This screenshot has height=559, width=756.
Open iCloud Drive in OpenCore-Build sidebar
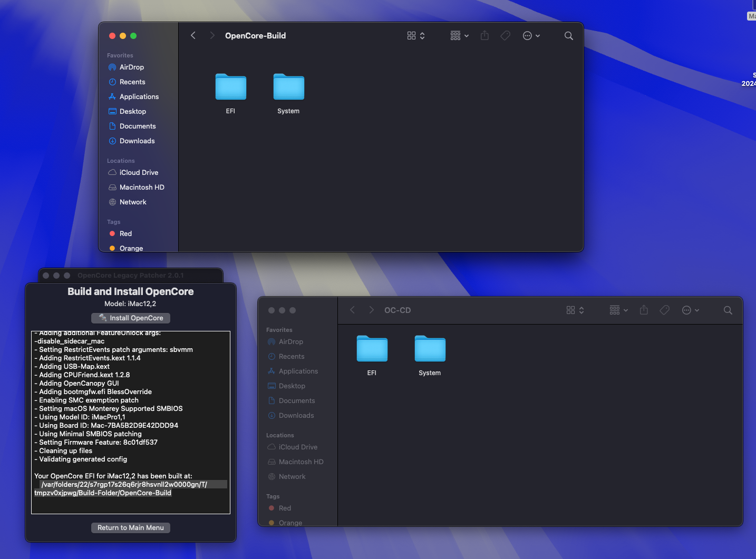point(139,172)
